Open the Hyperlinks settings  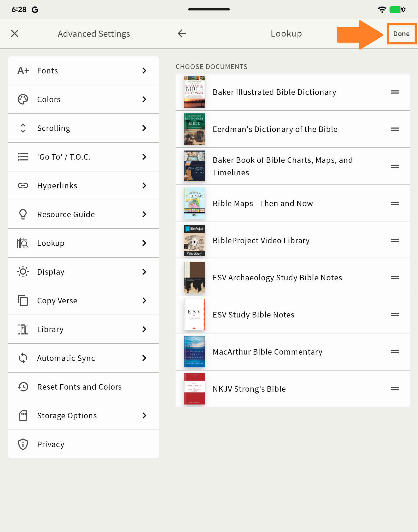coord(84,186)
